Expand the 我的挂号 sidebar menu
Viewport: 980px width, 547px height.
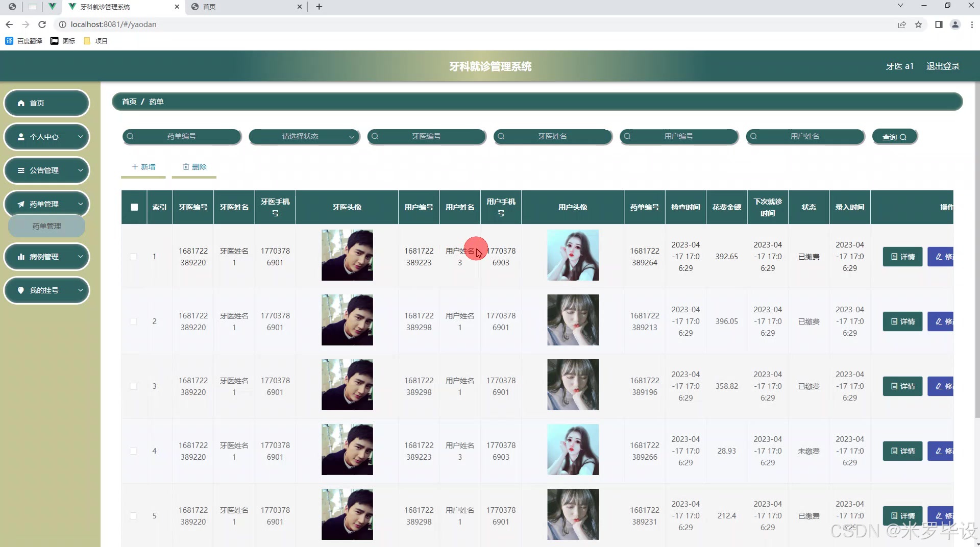(x=80, y=290)
